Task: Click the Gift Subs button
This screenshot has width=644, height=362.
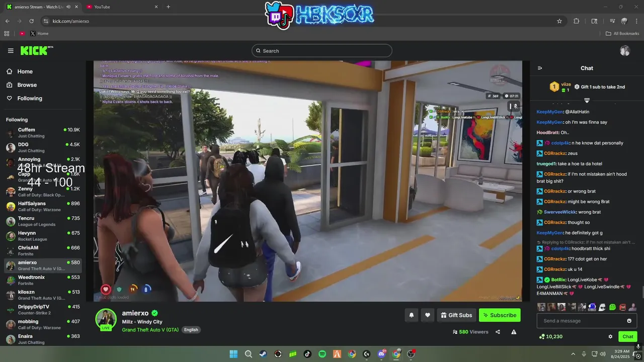Action: pos(456,315)
